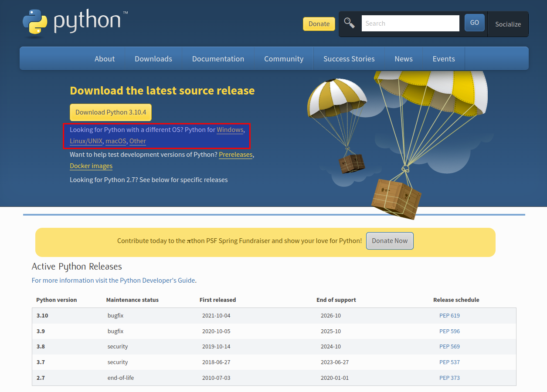
Task: Click the End of support column header
Action: (336, 300)
